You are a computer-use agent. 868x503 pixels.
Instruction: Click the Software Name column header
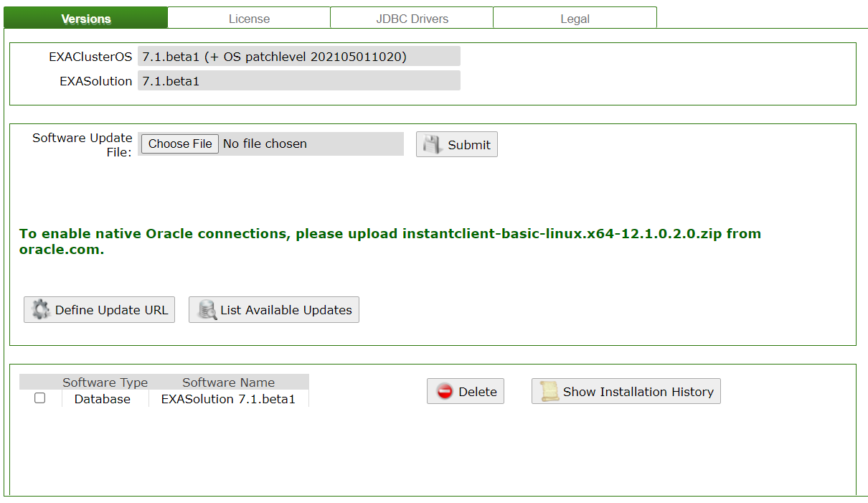click(228, 382)
